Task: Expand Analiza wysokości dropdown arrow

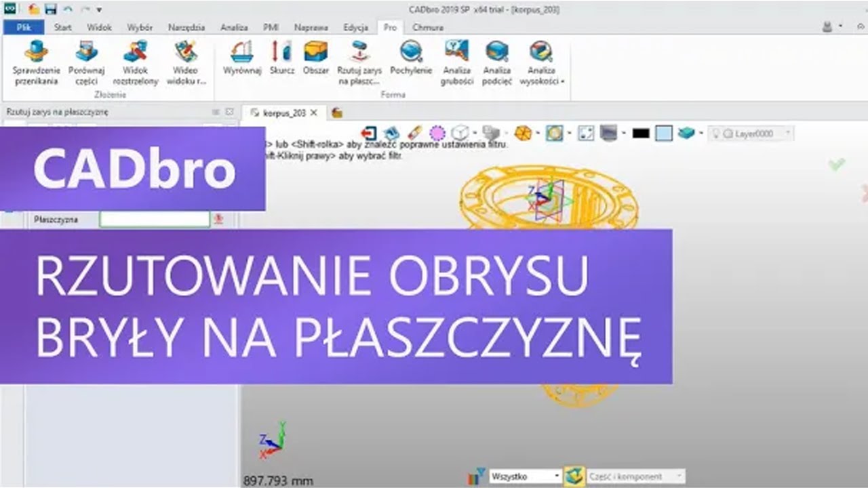Action: (x=562, y=81)
